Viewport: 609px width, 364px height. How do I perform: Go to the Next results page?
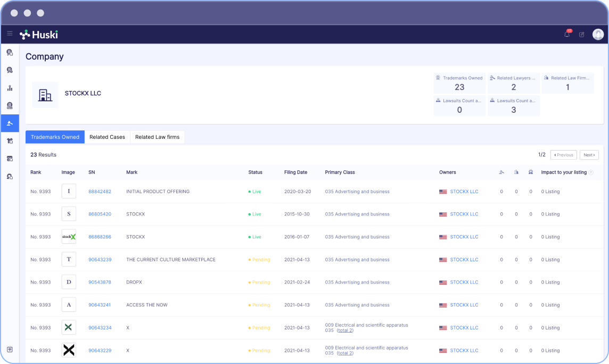click(589, 155)
